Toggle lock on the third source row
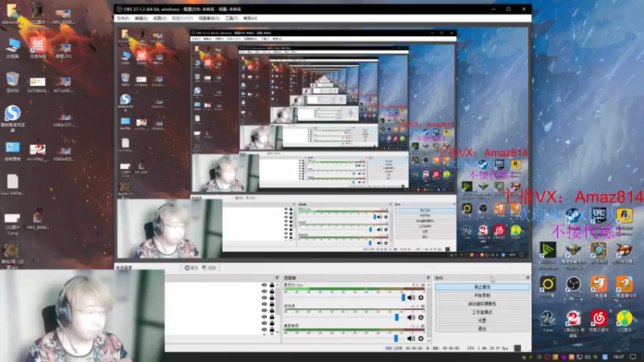Viewport: 644px width, 362px height. point(272,298)
